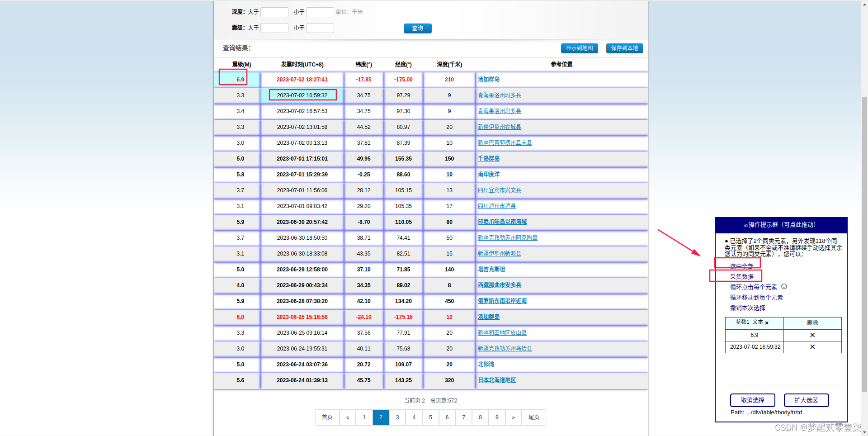Open the 俄罗斯东南沿岸近海 link
Viewport: 868px width, 436px height.
(x=502, y=301)
